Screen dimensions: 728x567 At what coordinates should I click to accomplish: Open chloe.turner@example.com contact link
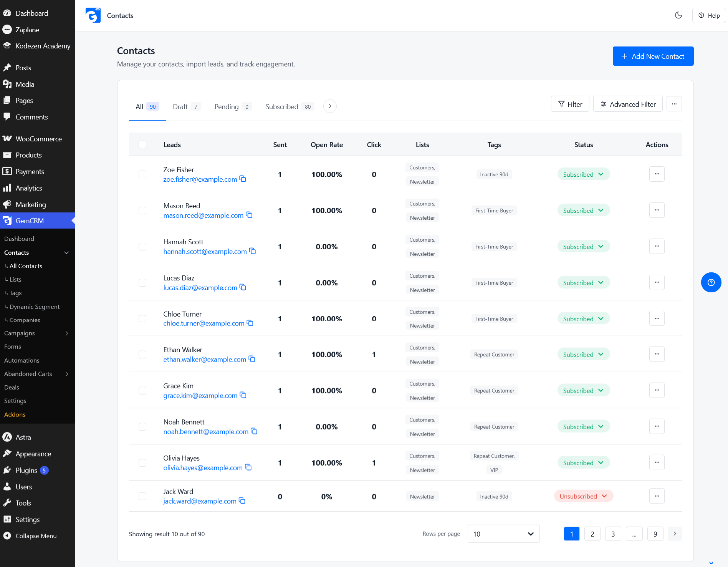point(204,323)
